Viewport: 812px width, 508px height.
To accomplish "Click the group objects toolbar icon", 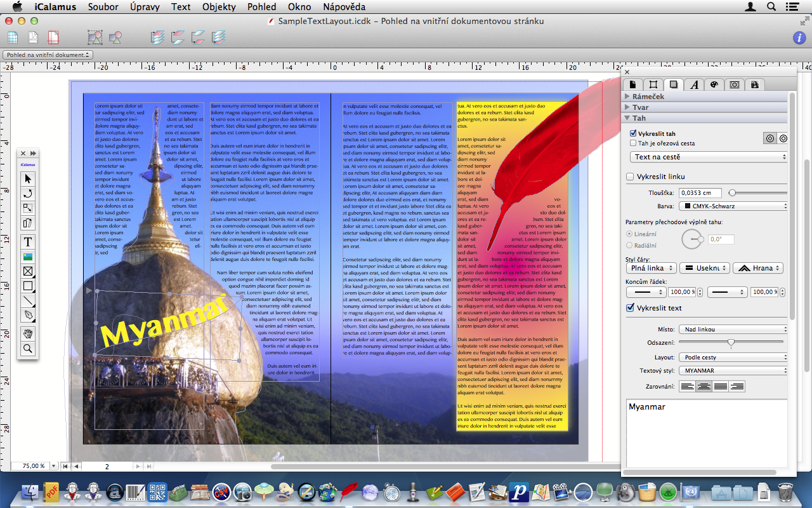I will click(x=95, y=37).
